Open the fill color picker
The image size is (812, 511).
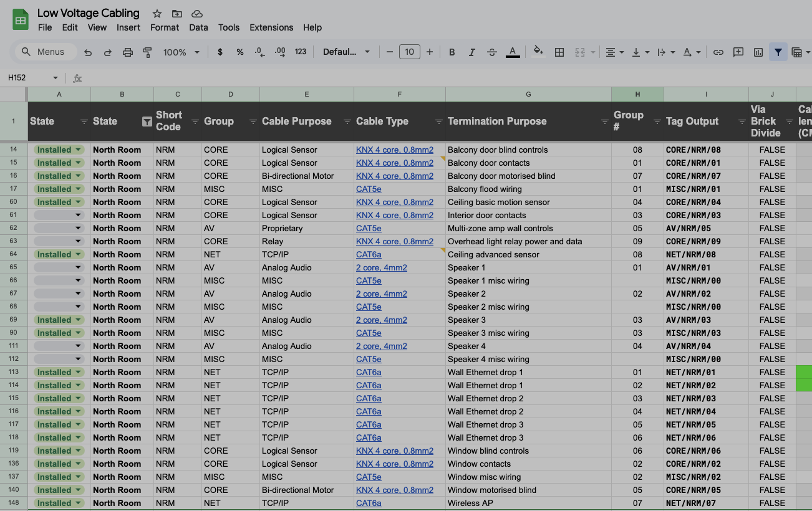pos(538,52)
